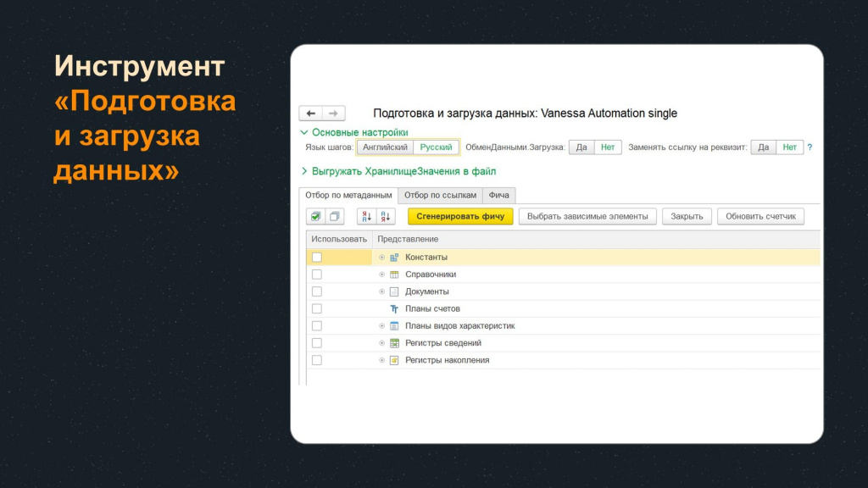Choose Да for ОбменДанными.Загрузка
868x488 pixels.
(581, 147)
